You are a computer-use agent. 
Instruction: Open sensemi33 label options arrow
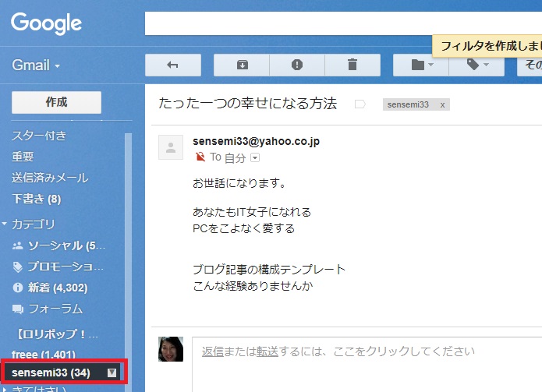[112, 373]
